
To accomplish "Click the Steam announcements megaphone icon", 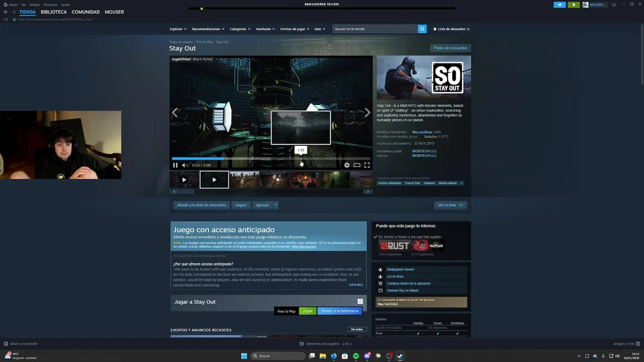I will [559, 5].
